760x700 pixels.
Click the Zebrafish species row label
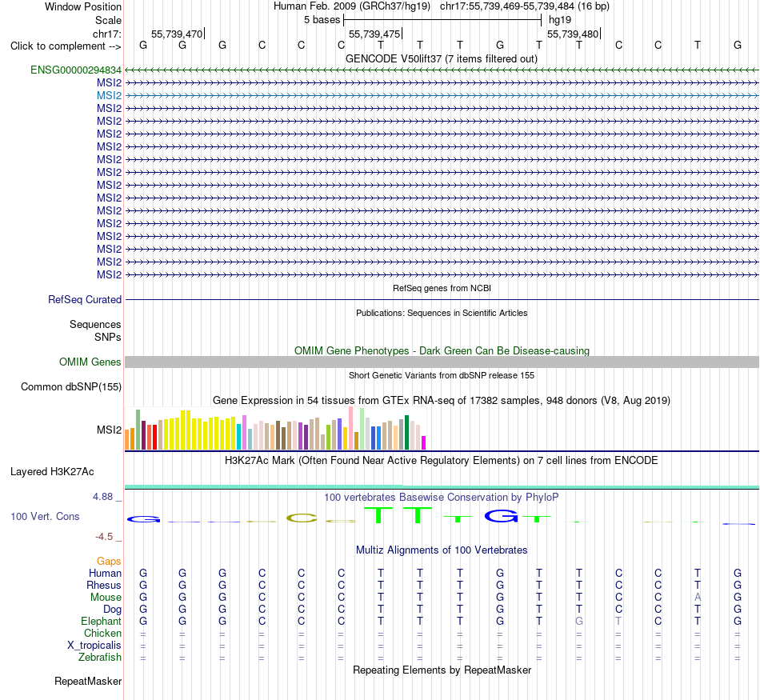[100, 658]
